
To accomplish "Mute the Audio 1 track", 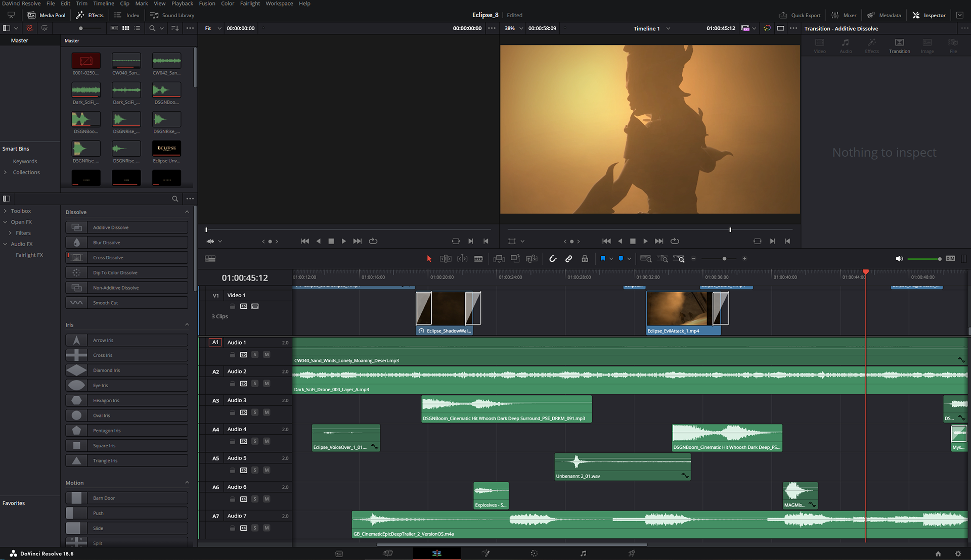I will click(267, 355).
